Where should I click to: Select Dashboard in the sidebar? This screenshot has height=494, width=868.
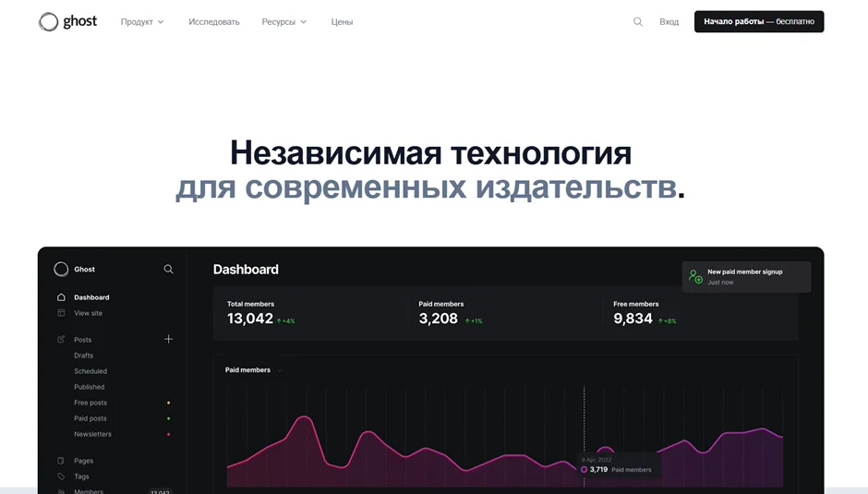coord(91,297)
